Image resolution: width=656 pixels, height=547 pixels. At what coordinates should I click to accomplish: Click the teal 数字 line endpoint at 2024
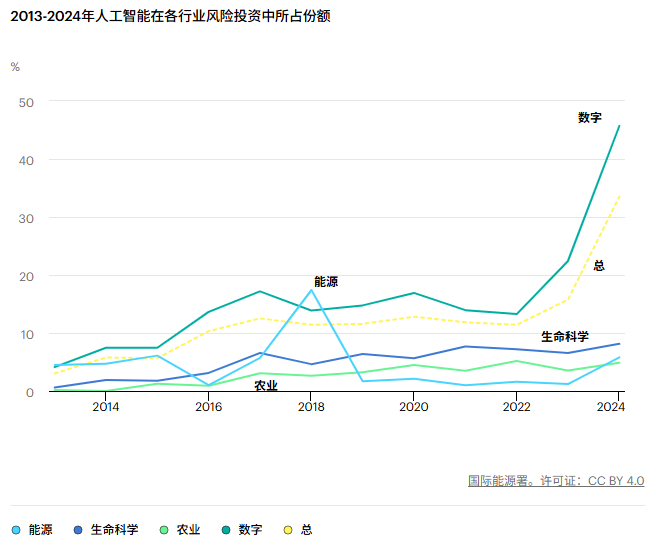[619, 126]
